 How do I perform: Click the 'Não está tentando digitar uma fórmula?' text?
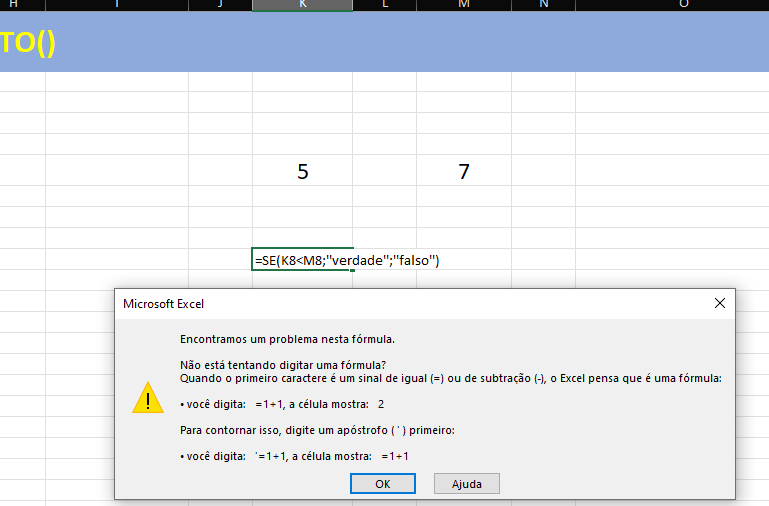click(x=283, y=365)
